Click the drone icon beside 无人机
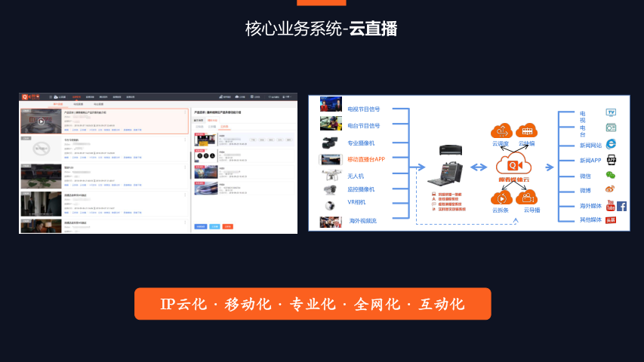Viewport: 644px width, 362px height. [x=330, y=175]
